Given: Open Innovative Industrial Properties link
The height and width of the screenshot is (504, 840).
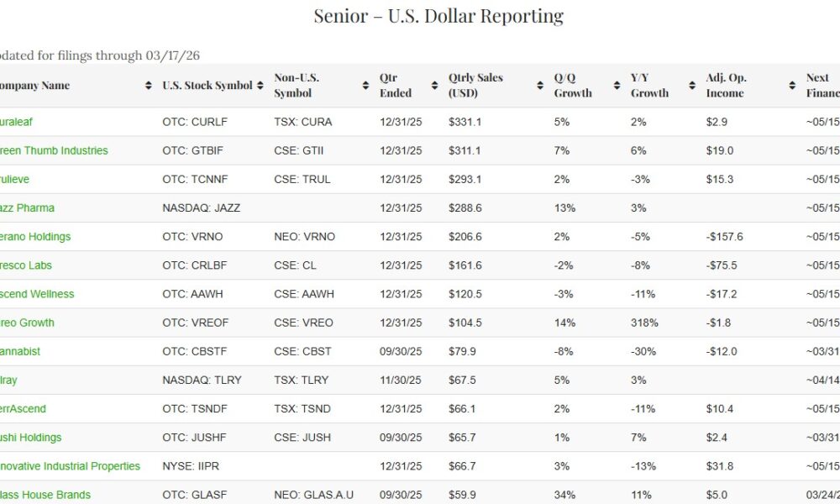Looking at the screenshot, I should tap(70, 466).
